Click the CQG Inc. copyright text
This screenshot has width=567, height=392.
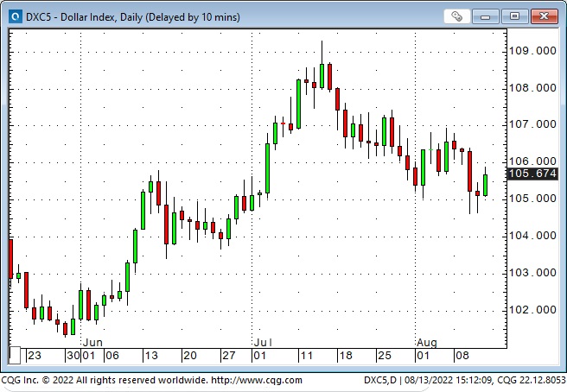[x=105, y=380]
